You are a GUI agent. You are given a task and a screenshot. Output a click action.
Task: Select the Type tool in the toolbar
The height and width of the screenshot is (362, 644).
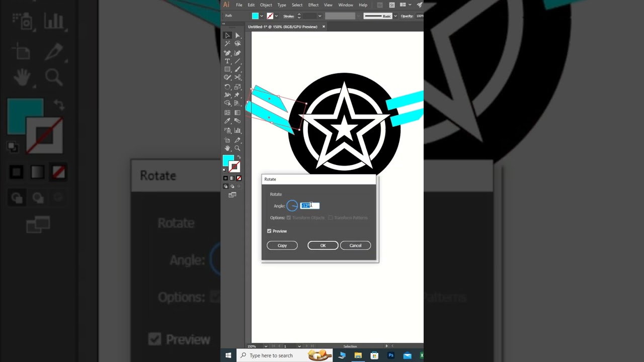[x=227, y=61]
